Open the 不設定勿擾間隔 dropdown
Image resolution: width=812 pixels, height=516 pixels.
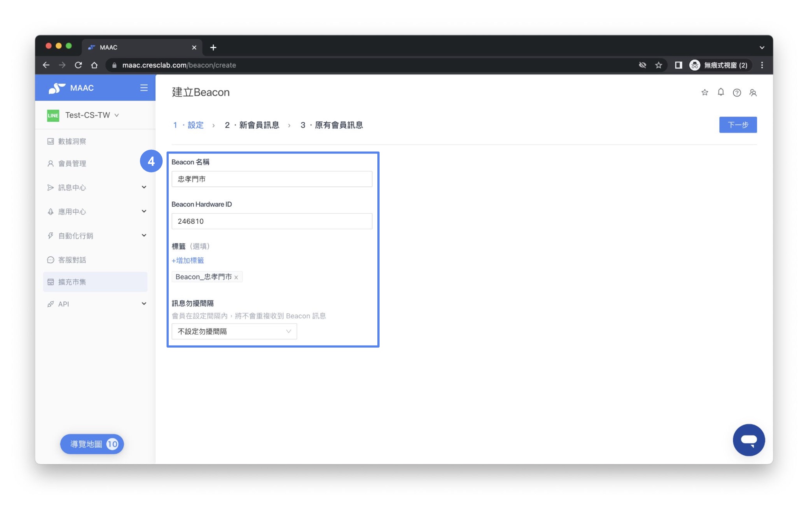coord(234,332)
